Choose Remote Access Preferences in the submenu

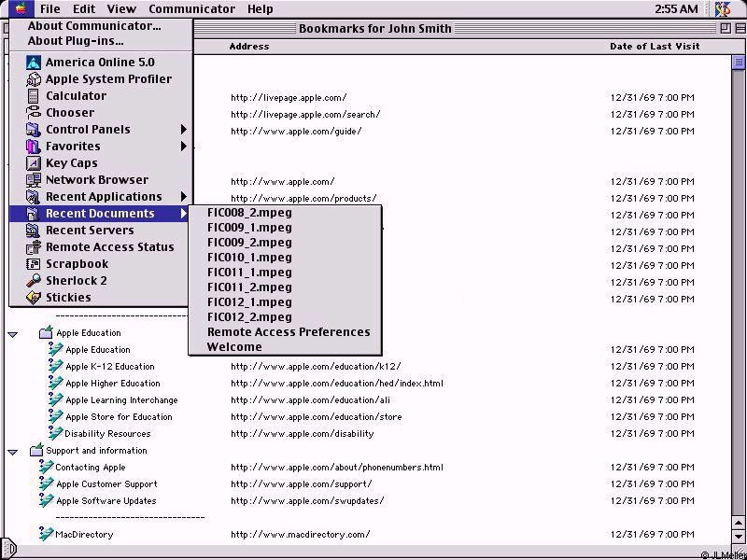(289, 331)
